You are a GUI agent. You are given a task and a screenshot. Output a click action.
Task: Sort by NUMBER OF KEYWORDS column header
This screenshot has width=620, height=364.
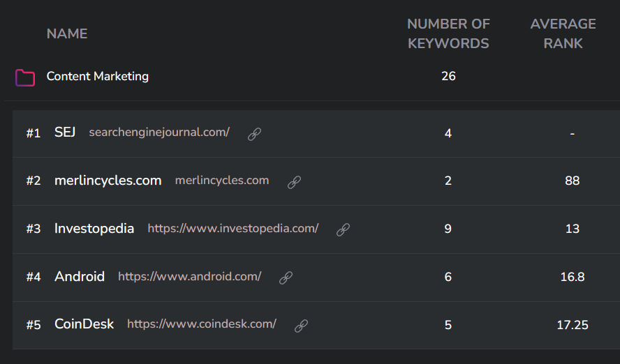pyautogui.click(x=448, y=33)
